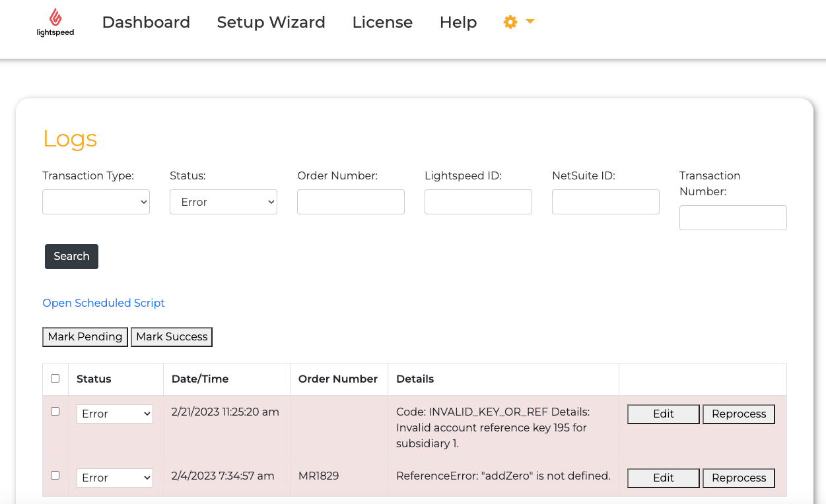Viewport: 826px width, 504px height.
Task: Expand the Status filter dropdown showing Error
Action: point(223,202)
